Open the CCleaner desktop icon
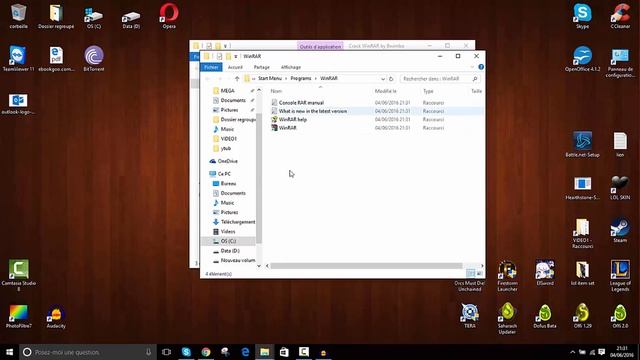Screen dimensions: 640x360 point(620,16)
